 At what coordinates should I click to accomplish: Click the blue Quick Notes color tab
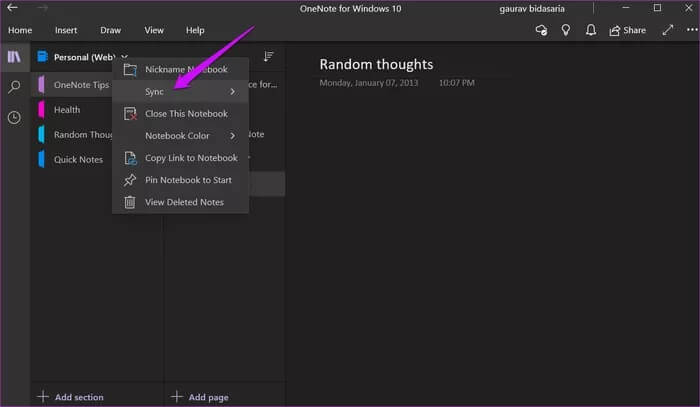[x=41, y=159]
